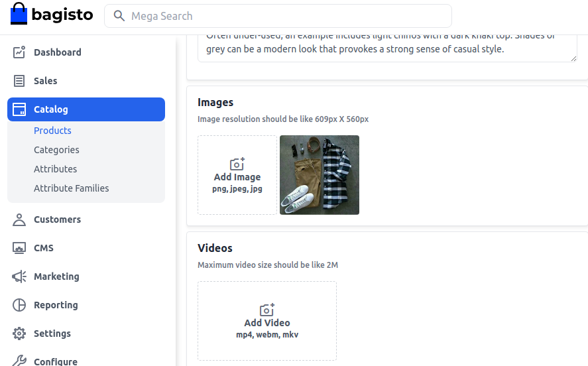Click the camera icon in Add Image

pos(237,164)
